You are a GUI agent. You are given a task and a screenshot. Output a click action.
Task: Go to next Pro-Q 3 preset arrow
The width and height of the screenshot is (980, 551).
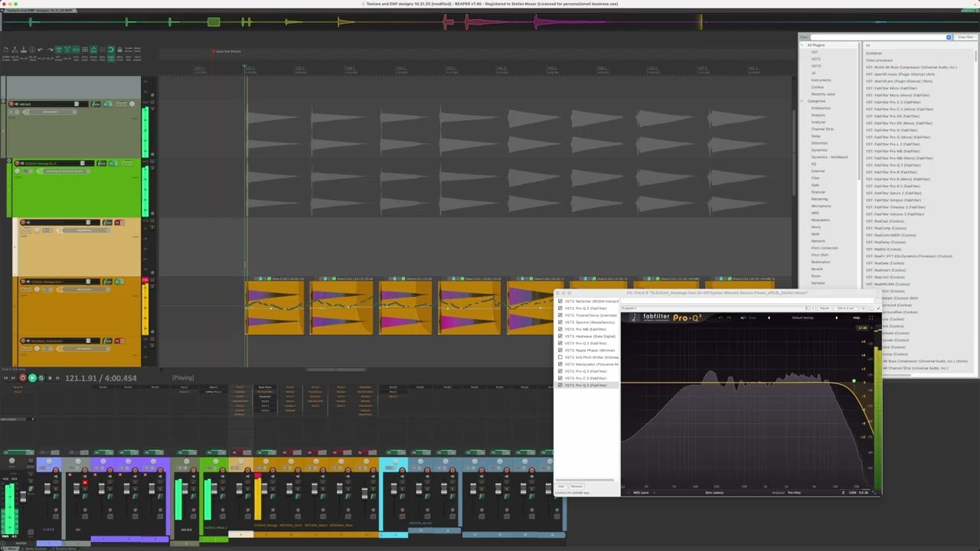point(836,318)
